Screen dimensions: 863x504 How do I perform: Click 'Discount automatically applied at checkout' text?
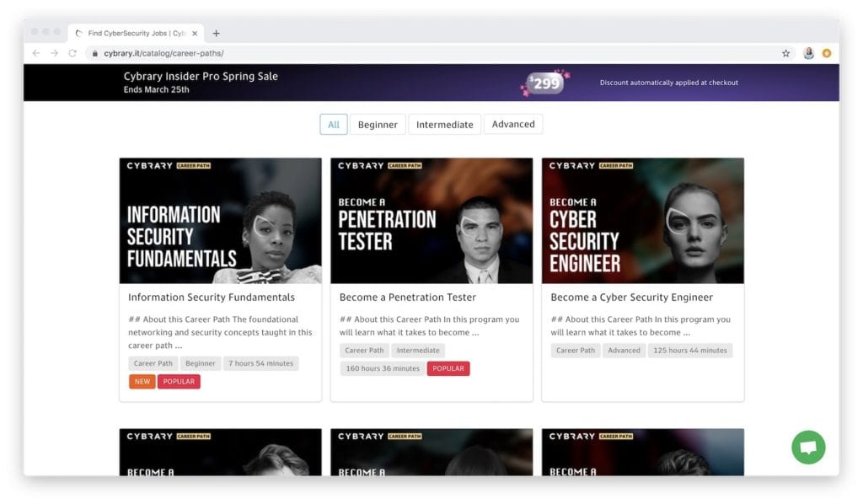(668, 83)
